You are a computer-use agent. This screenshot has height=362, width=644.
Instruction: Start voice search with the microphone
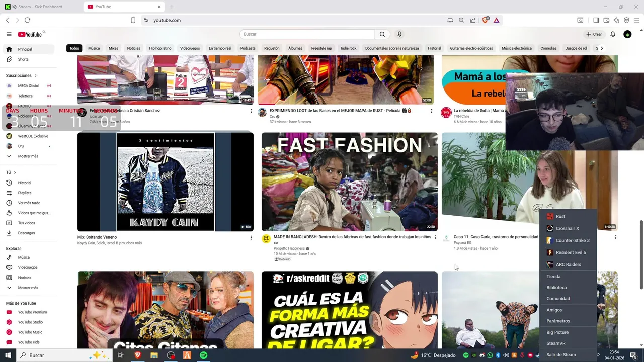pyautogui.click(x=399, y=34)
